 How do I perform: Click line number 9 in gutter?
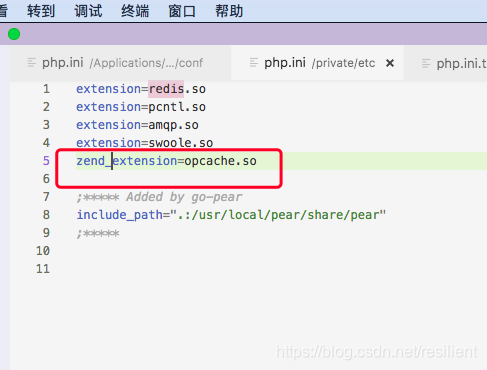(x=46, y=233)
